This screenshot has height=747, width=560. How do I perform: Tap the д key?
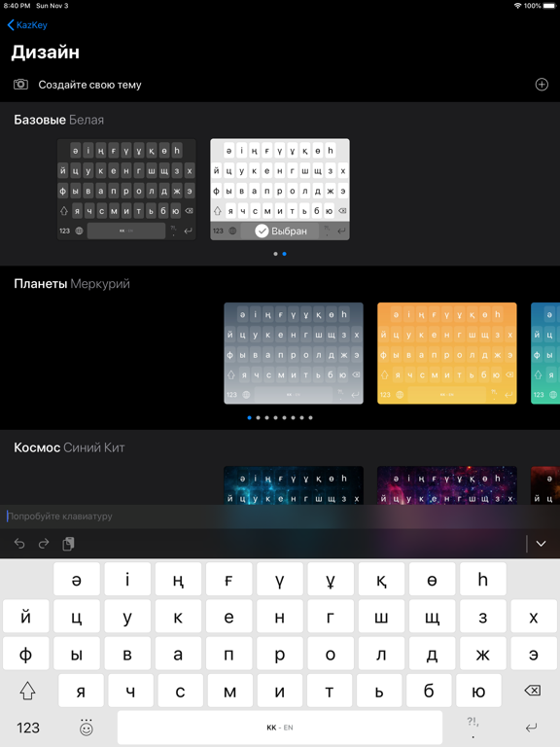[432, 654]
